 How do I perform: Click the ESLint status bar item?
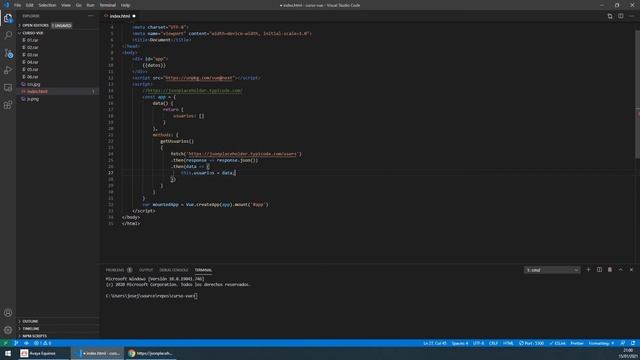(x=558, y=343)
